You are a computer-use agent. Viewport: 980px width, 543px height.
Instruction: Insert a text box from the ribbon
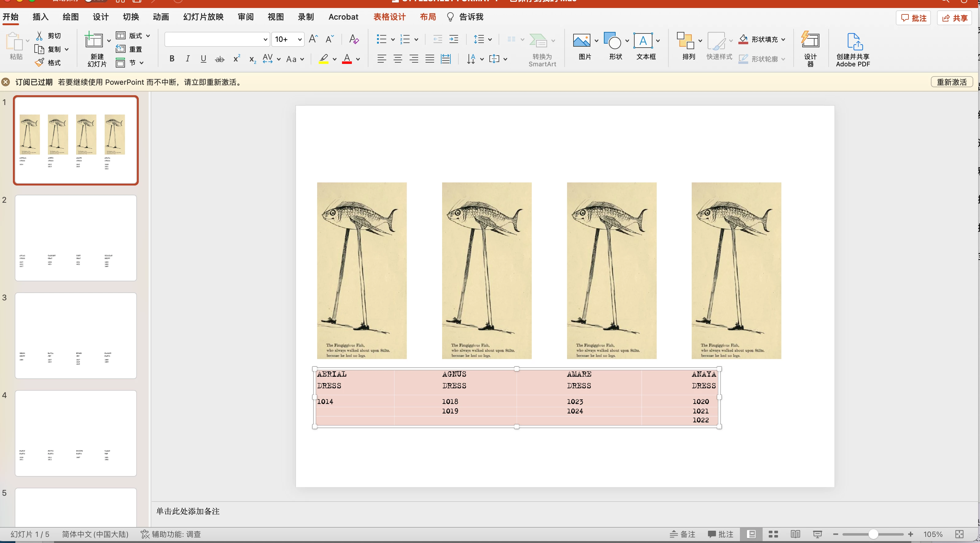pos(643,41)
